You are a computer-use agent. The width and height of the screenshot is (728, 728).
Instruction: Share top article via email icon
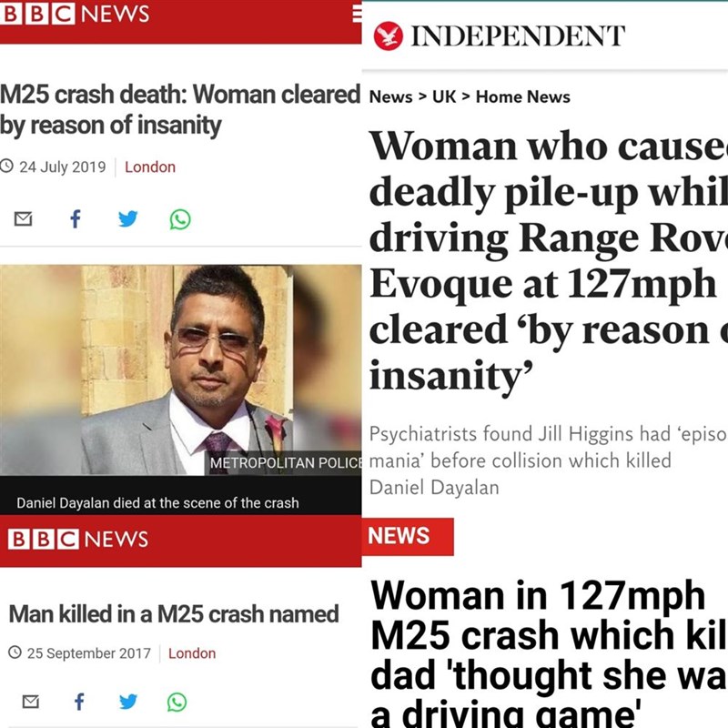[x=24, y=218]
